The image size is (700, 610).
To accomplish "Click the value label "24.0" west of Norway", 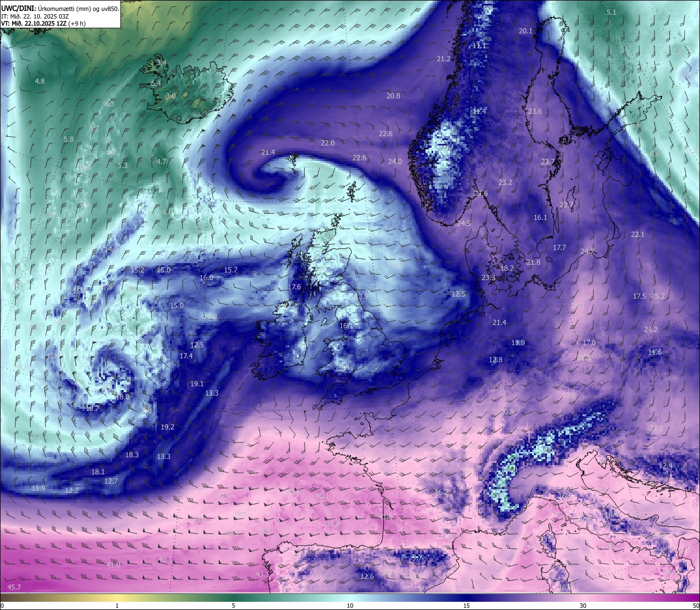I will 395,161.
